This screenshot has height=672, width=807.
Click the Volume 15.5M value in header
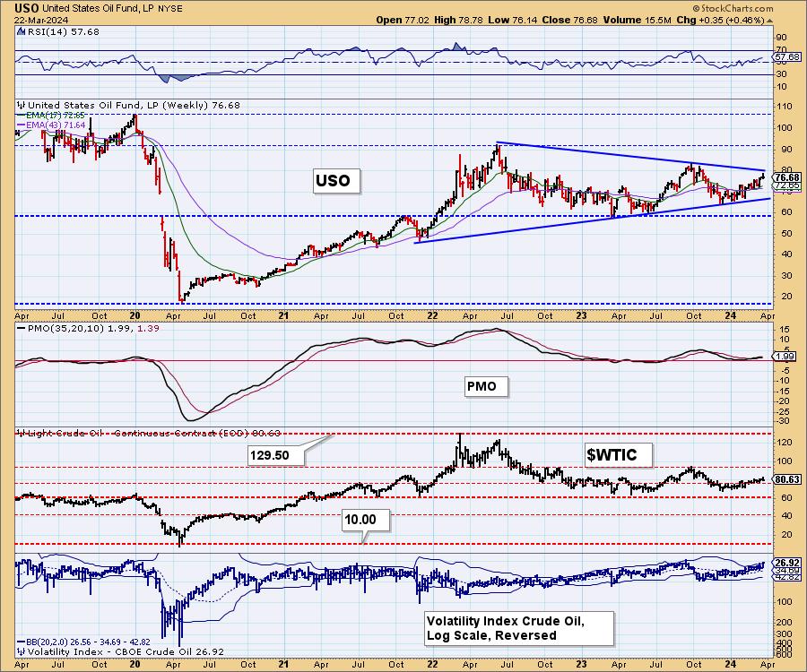coord(637,20)
